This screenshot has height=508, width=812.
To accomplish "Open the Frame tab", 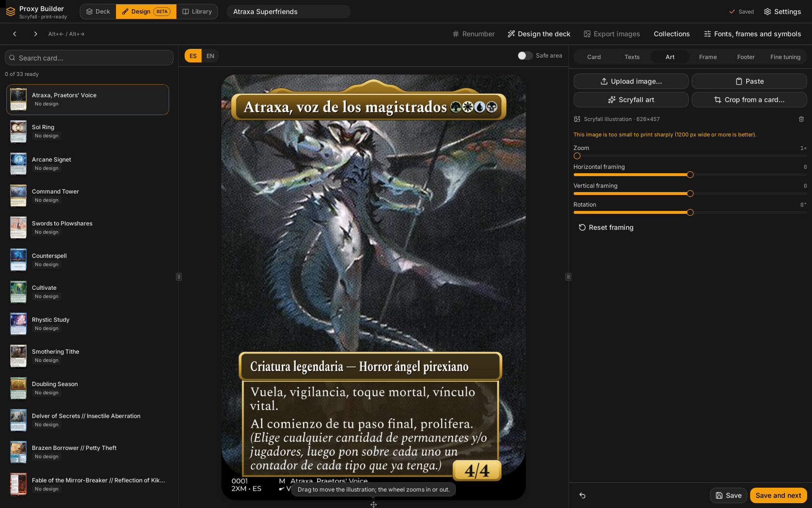I will tap(708, 57).
